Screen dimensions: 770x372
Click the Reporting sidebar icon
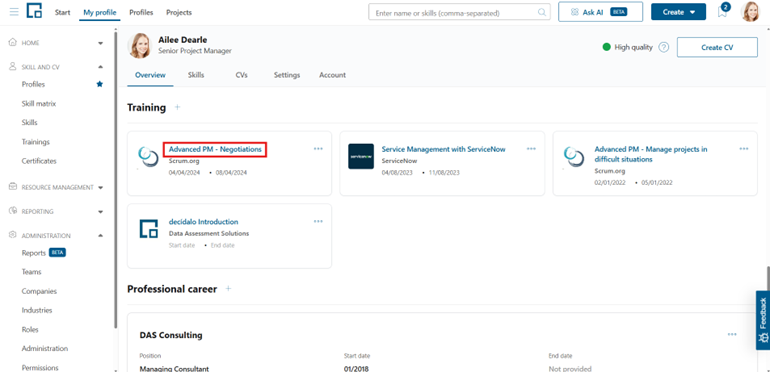pyautogui.click(x=13, y=211)
